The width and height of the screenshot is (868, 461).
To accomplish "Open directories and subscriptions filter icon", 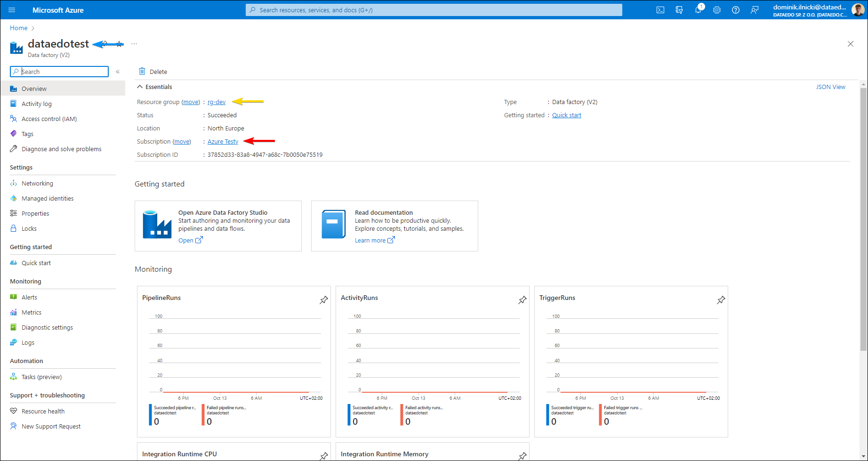I will [679, 10].
